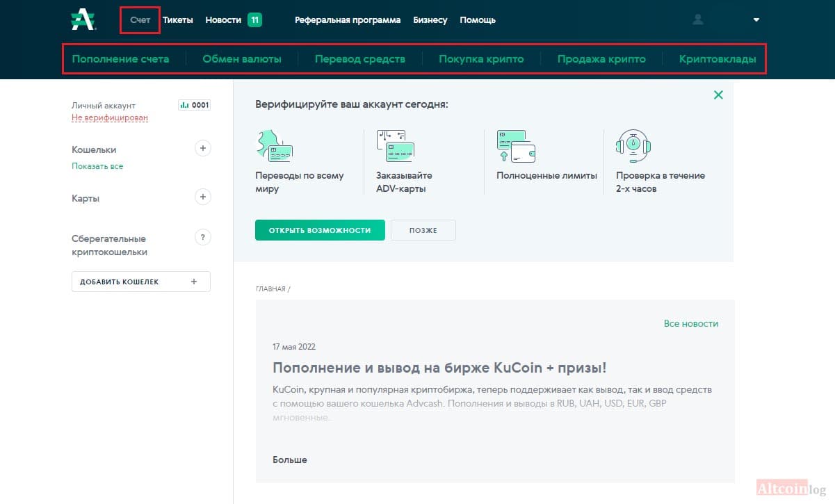Expand the account dropdown arrow in header
This screenshot has height=504, width=835.
pyautogui.click(x=756, y=20)
